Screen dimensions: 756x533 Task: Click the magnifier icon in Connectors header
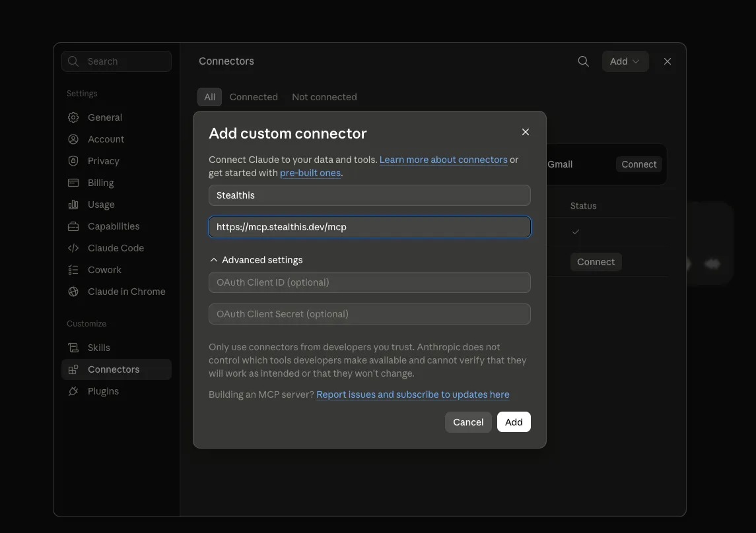coord(584,61)
